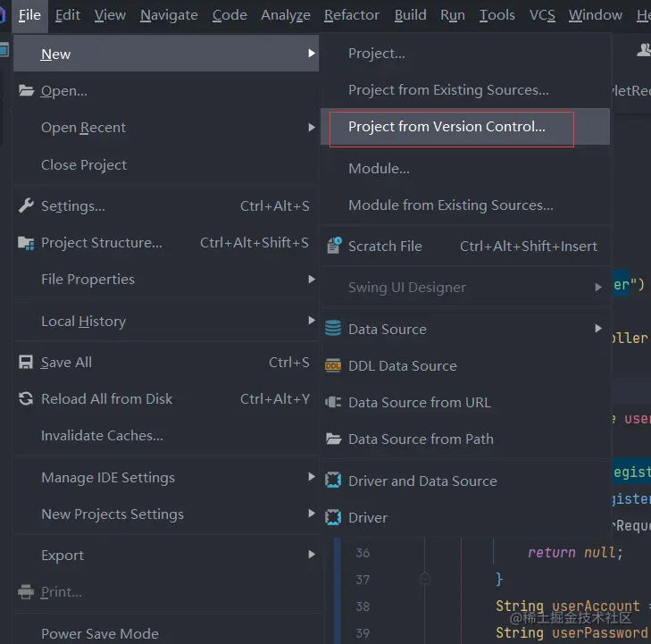Open Settings... entry
The image size is (651, 644).
(x=166, y=206)
